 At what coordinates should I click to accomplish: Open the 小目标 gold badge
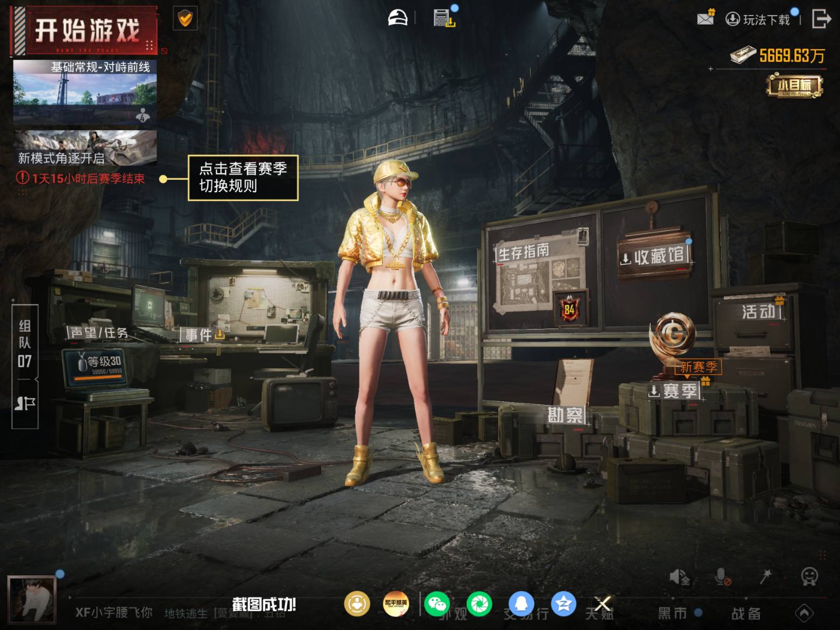[x=794, y=86]
